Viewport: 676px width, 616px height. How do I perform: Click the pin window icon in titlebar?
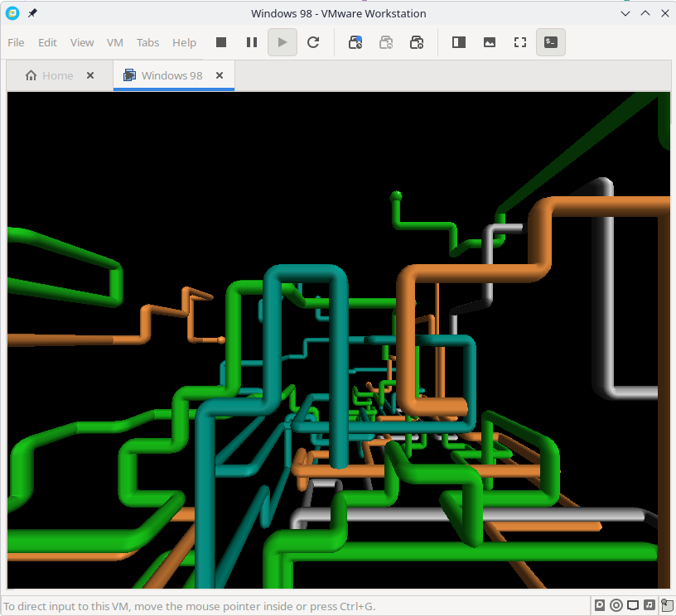tap(32, 13)
